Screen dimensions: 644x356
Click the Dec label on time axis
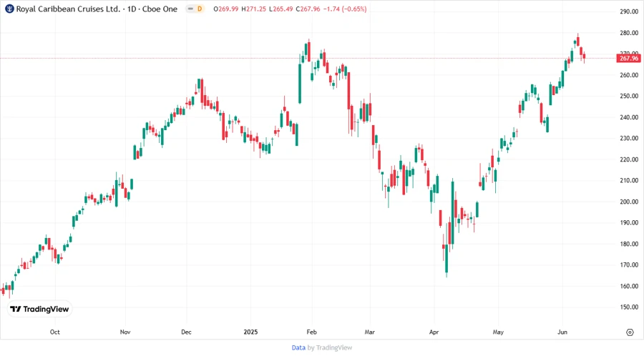pyautogui.click(x=186, y=332)
